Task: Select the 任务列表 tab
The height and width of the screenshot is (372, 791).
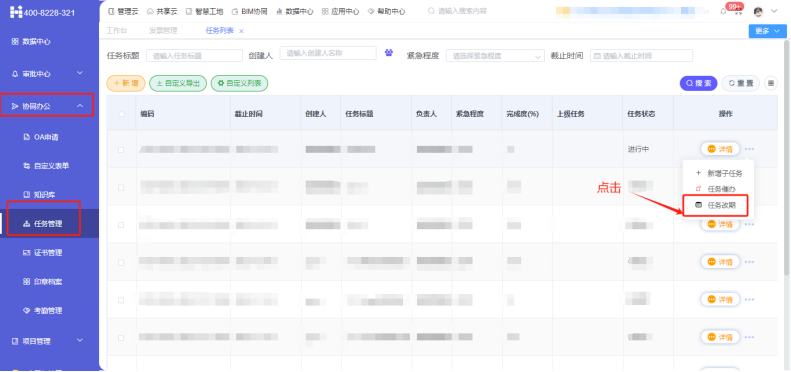Action: 219,31
